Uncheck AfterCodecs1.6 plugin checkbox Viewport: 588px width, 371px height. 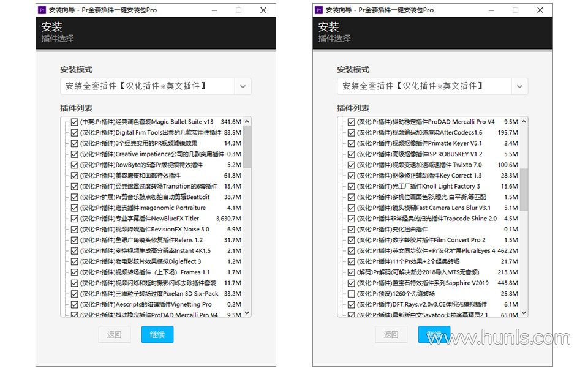click(351, 133)
